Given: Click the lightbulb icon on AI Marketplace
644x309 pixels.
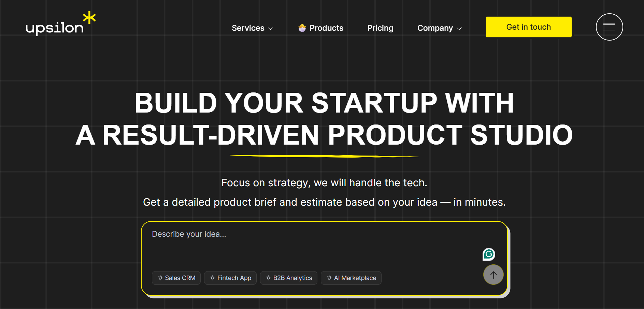Looking at the screenshot, I should point(329,278).
